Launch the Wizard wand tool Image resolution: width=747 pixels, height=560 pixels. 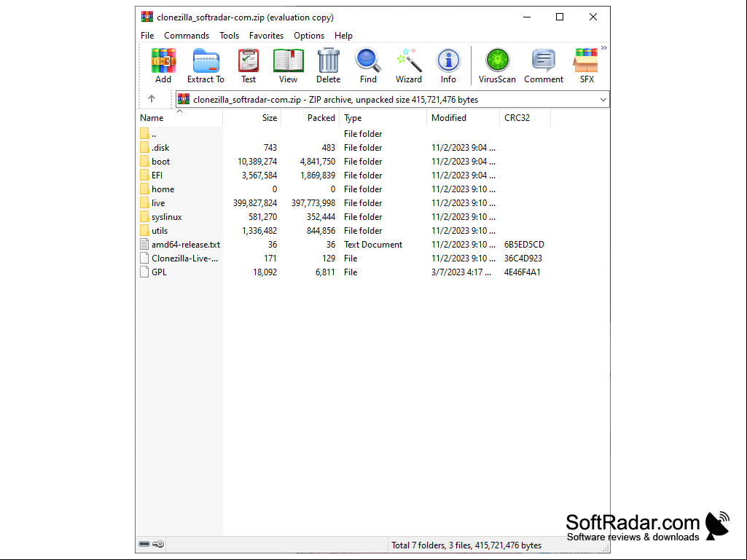tap(409, 60)
